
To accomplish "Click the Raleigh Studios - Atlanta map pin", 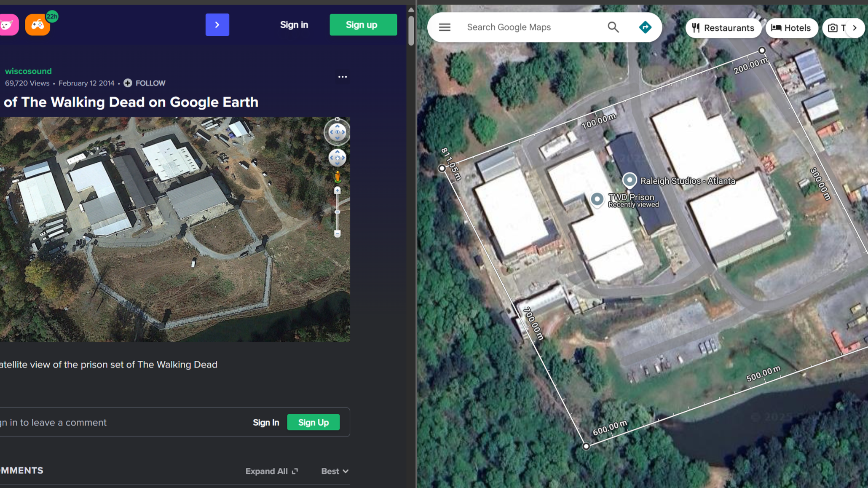I will click(x=630, y=180).
